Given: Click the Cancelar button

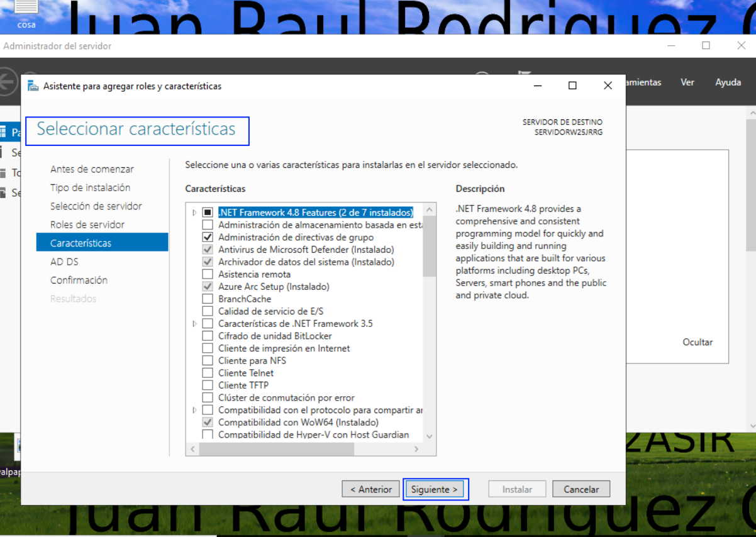Looking at the screenshot, I should coord(581,489).
